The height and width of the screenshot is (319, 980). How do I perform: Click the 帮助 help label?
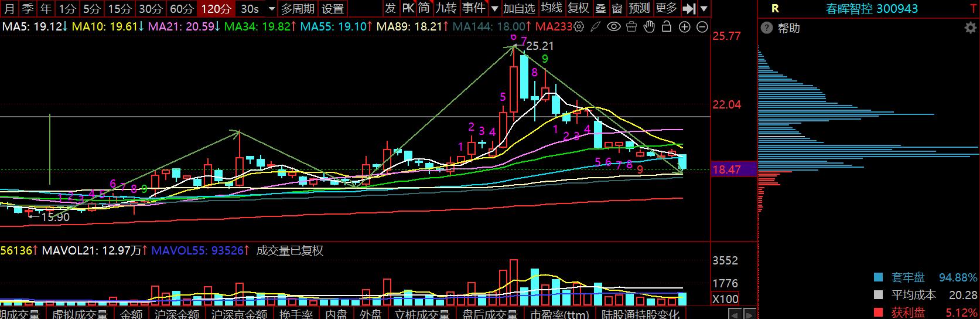[x=788, y=29]
